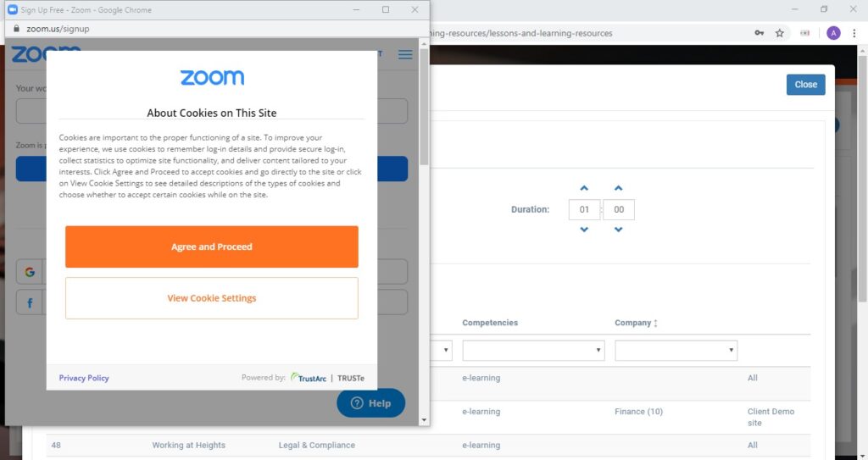
Task: Open the Privacy Policy link
Action: (x=84, y=378)
